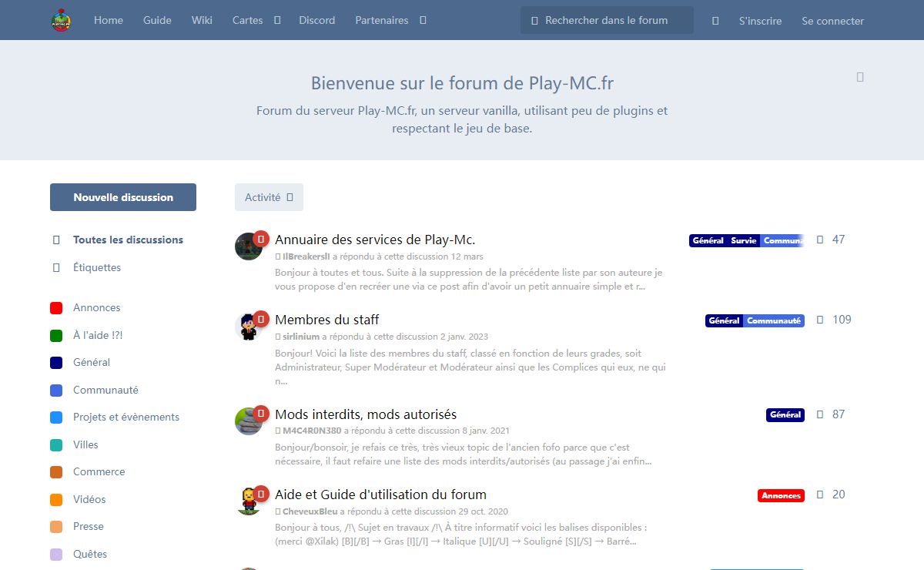Click the pinned badge on Aide et Guide

(x=261, y=494)
